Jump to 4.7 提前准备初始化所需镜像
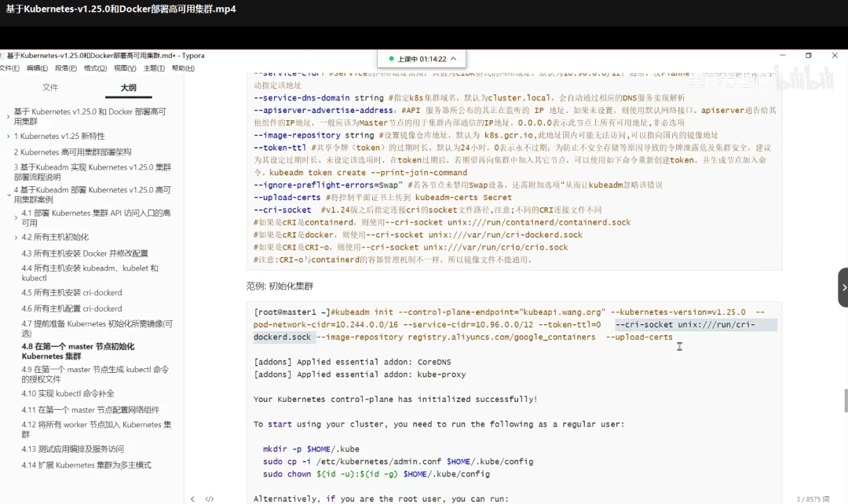Screen dimensions: 848x504 97,328
